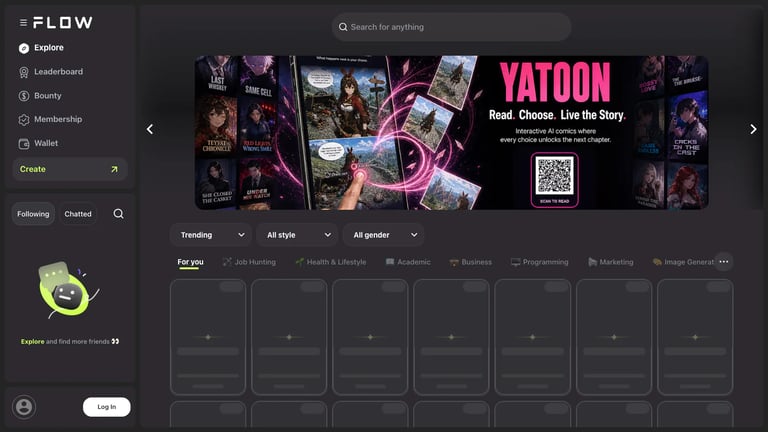768x432 pixels.
Task: Click the FLOW logo
Action: tap(63, 23)
